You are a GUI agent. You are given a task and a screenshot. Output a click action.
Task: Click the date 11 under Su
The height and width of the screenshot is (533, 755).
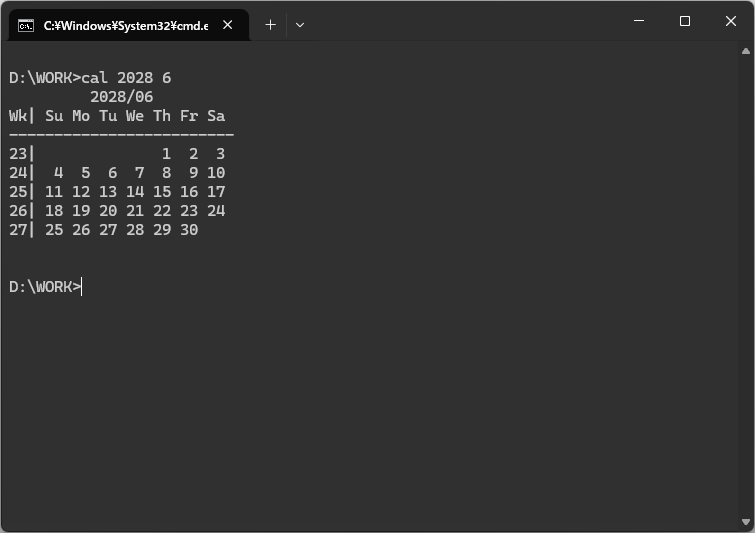(x=54, y=192)
